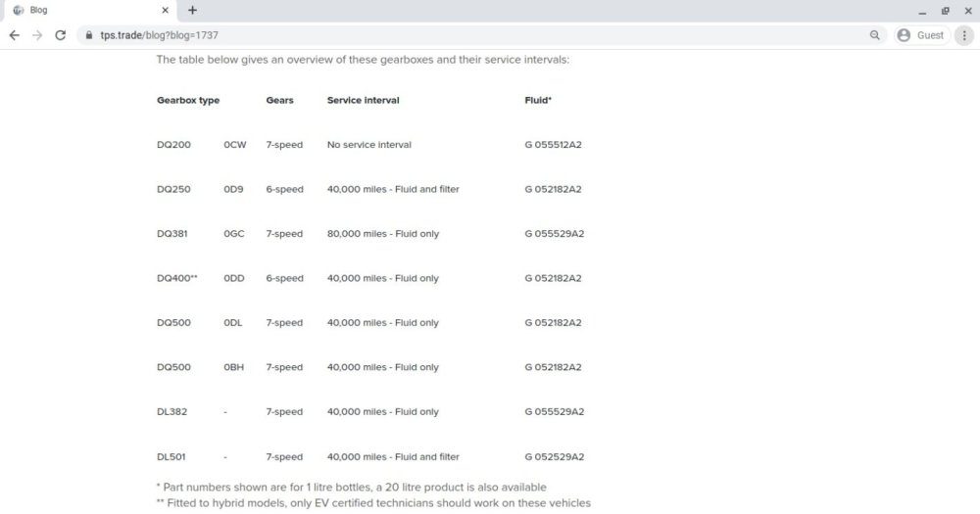Click the zoom magnifier icon in address bar
980x514 pixels.
point(874,35)
